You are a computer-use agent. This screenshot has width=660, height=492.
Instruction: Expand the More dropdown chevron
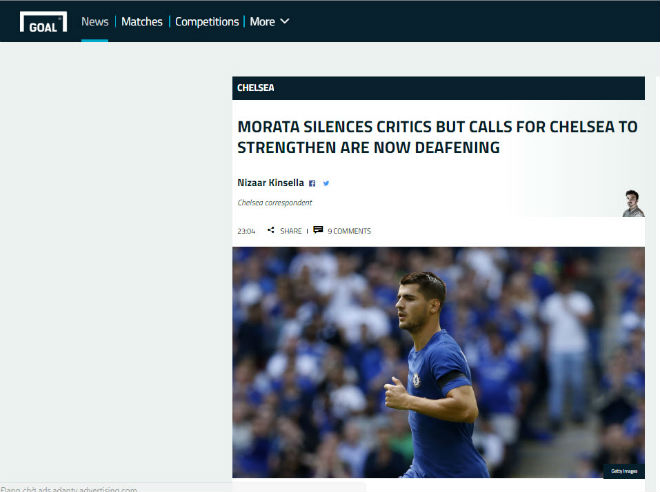(x=285, y=21)
